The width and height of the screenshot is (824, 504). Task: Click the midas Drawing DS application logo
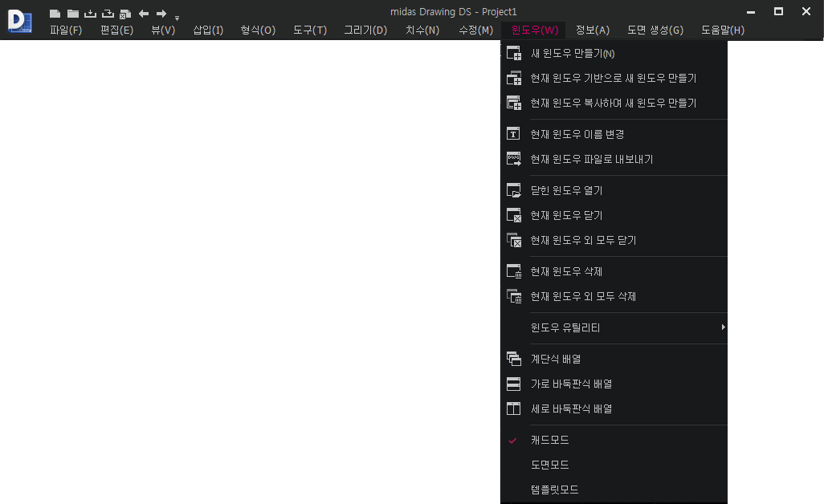point(19,21)
